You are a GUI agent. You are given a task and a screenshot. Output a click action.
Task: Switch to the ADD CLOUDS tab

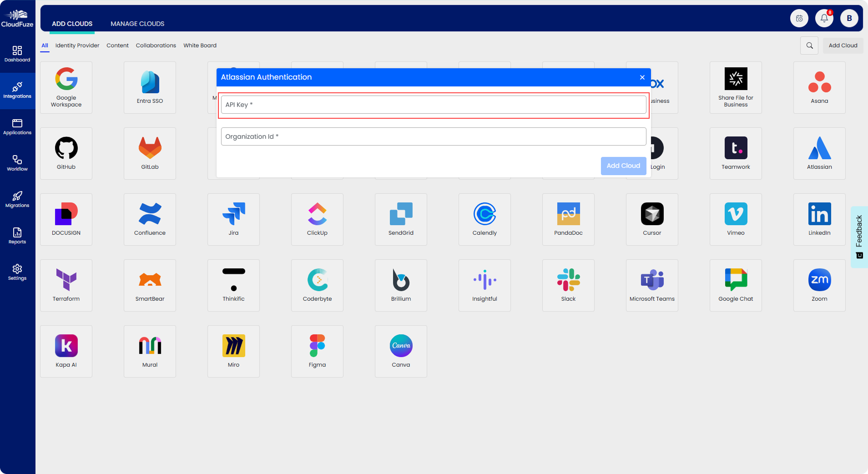point(72,24)
